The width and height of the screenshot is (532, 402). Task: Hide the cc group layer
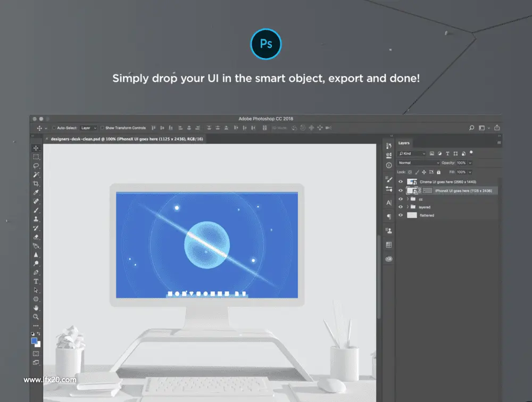click(x=401, y=199)
